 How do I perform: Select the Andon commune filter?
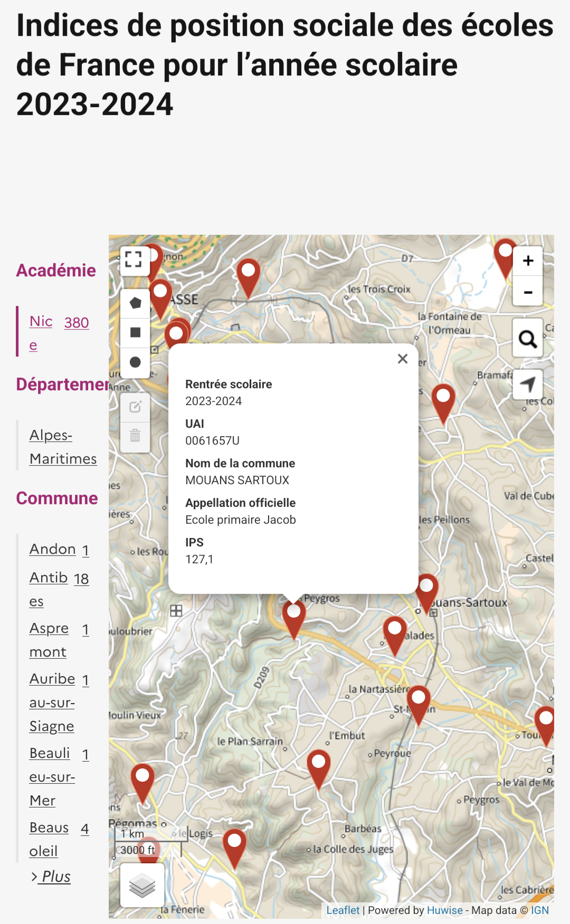[x=53, y=549]
